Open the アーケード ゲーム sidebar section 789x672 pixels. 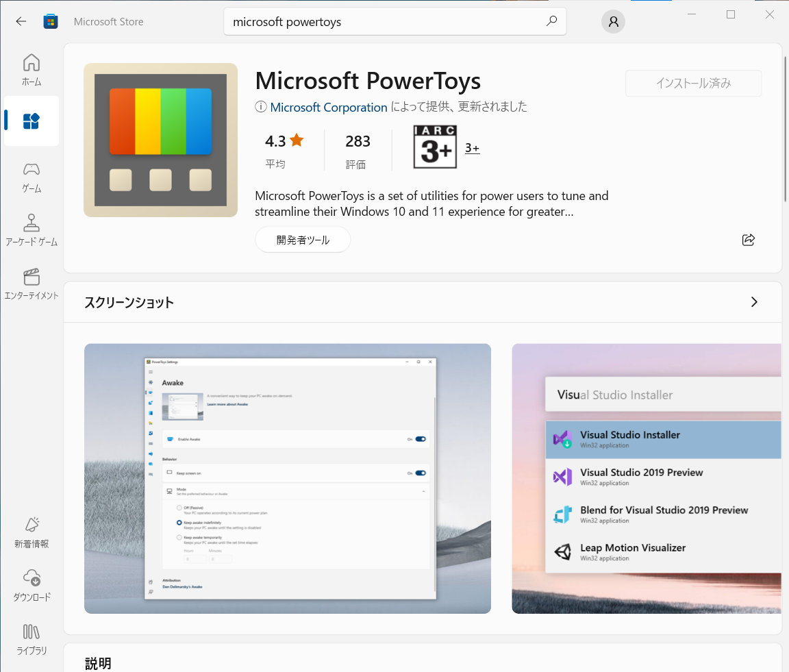pos(32,230)
